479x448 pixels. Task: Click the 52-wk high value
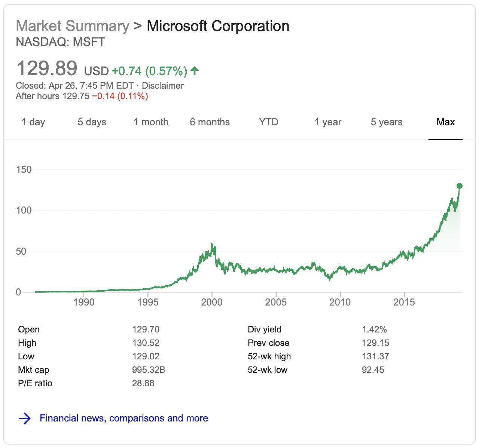(x=375, y=356)
